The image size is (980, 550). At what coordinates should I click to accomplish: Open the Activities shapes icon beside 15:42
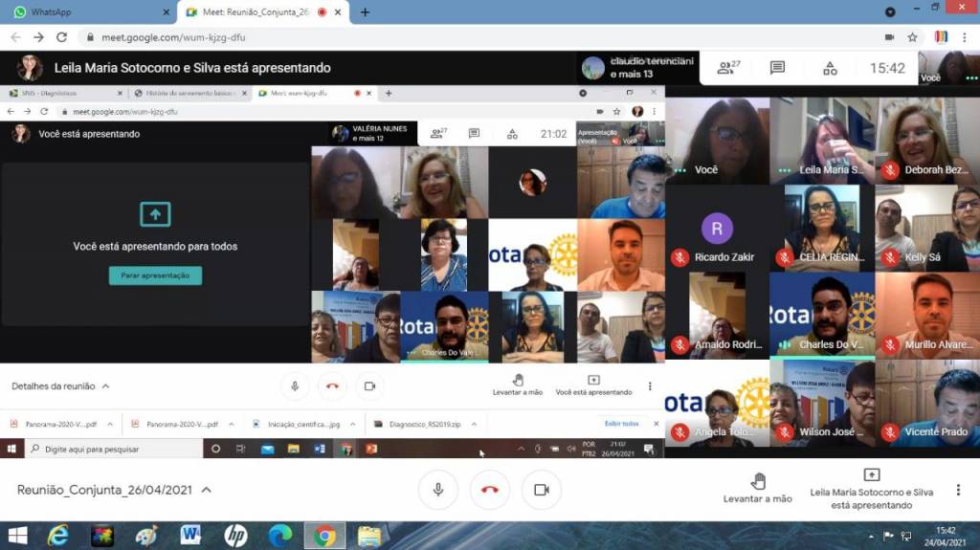(x=830, y=68)
